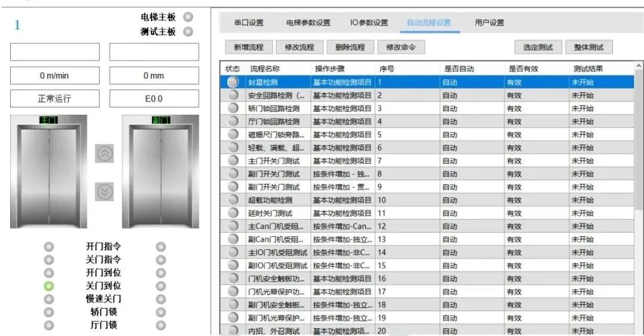Image resolution: width=644 pixels, height=336 pixels.
Task: Open the IO参数设置 tab
Action: 369,23
